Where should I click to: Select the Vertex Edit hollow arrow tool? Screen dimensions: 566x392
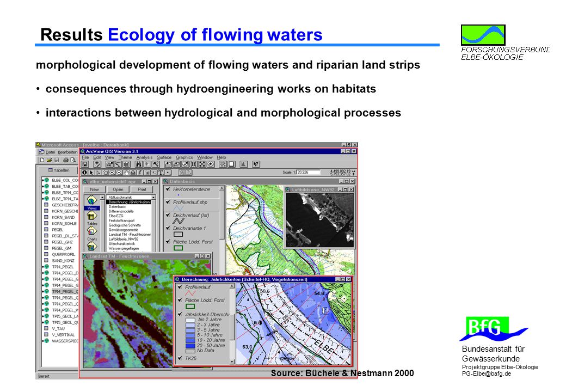point(98,173)
